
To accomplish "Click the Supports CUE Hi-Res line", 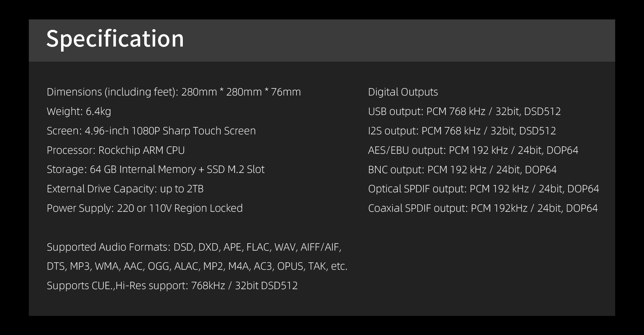I will tap(172, 286).
